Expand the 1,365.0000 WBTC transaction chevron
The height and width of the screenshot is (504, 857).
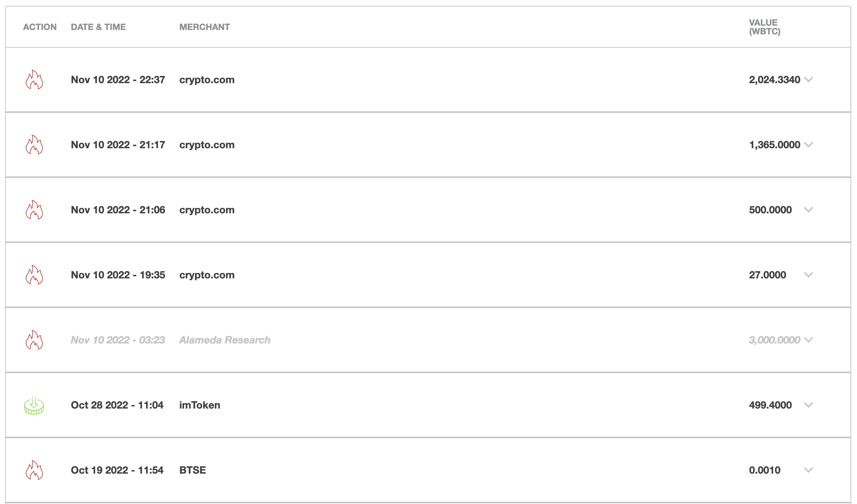[x=809, y=145]
